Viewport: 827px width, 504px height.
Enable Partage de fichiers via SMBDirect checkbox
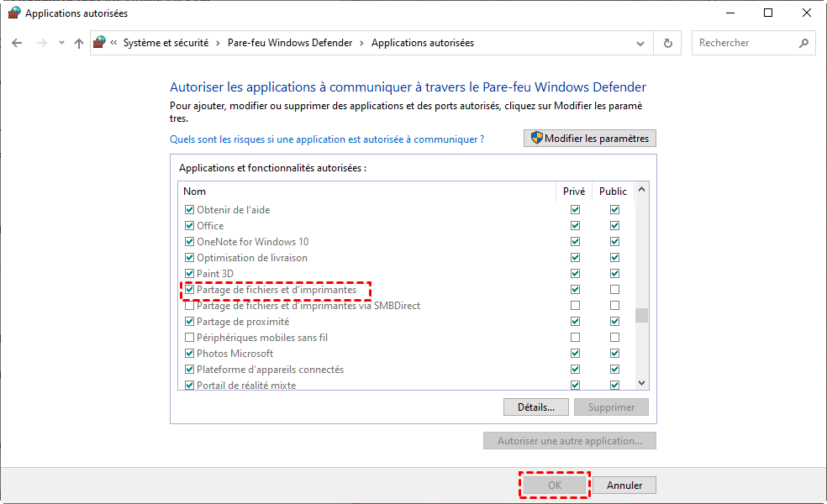coord(189,306)
